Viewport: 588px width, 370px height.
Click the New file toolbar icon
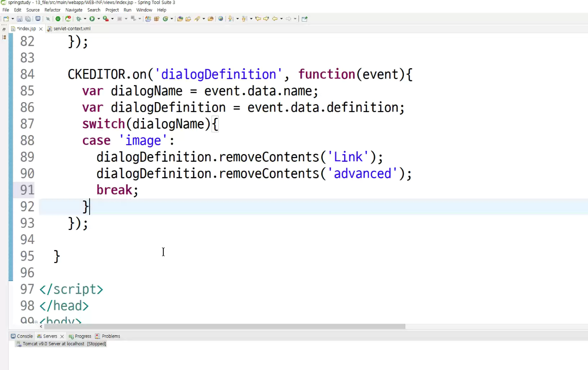(x=6, y=19)
